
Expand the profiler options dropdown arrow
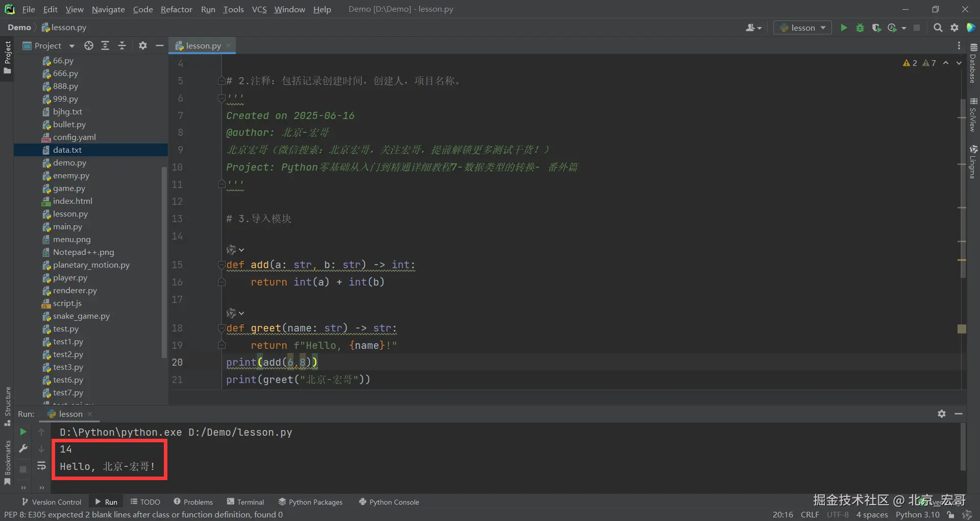pyautogui.click(x=904, y=28)
